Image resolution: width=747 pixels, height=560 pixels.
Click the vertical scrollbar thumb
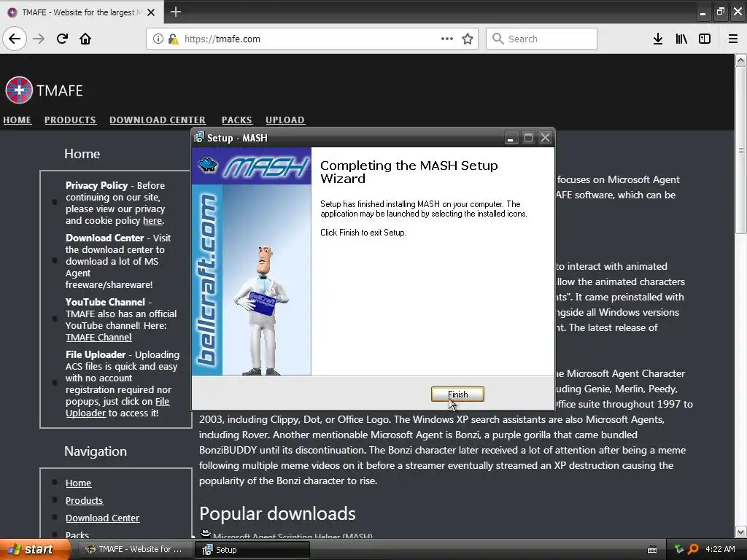740,150
